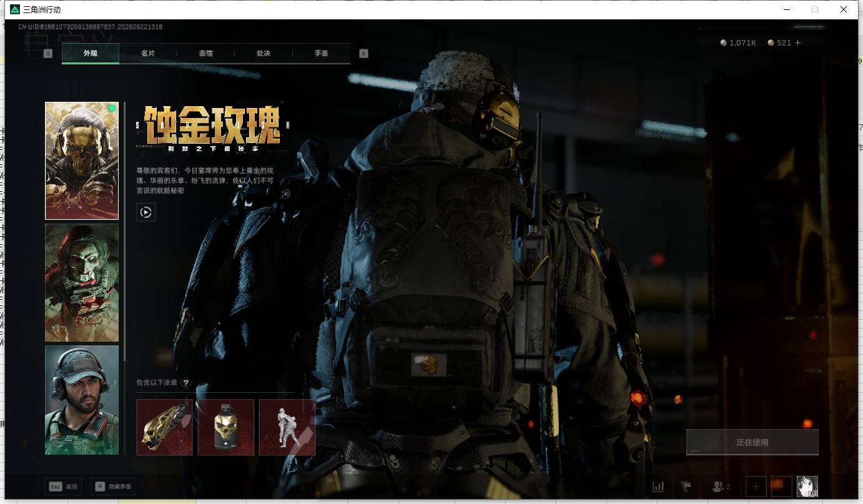Go back with the Esc 返回 button

pyautogui.click(x=63, y=487)
